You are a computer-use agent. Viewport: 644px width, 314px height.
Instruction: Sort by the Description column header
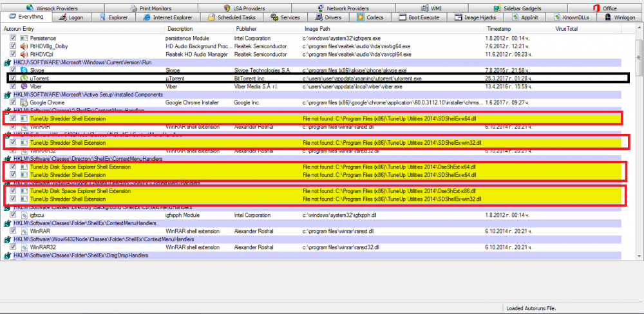pos(199,29)
